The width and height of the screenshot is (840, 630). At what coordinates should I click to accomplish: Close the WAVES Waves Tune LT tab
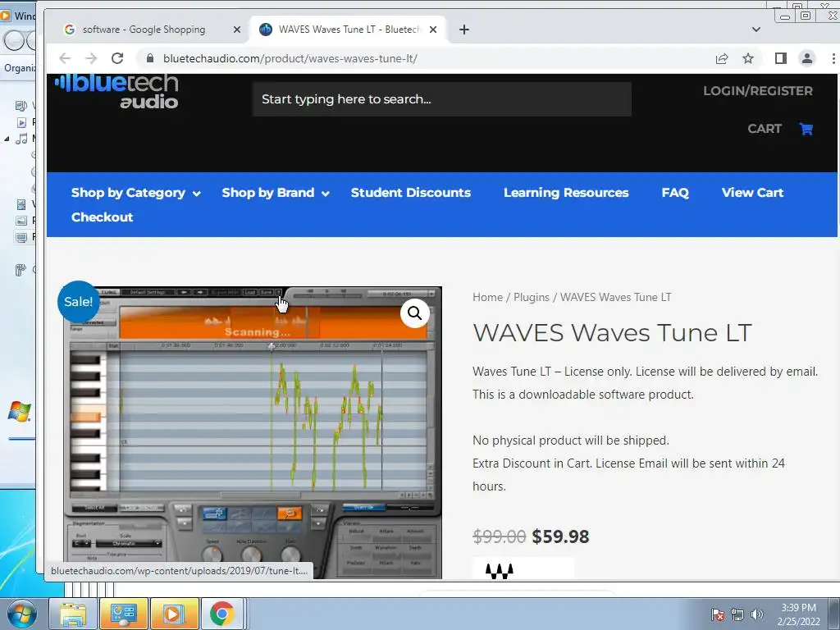tap(433, 30)
